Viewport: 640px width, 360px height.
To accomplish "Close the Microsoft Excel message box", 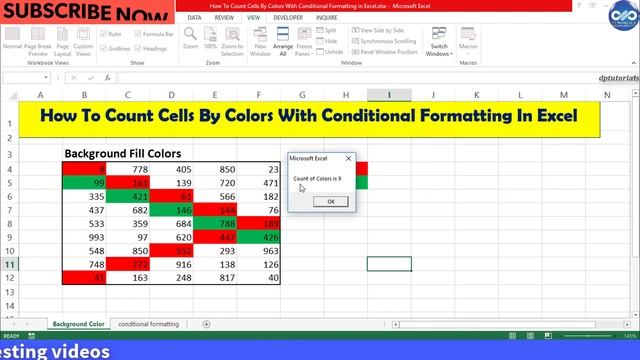I will 348,158.
